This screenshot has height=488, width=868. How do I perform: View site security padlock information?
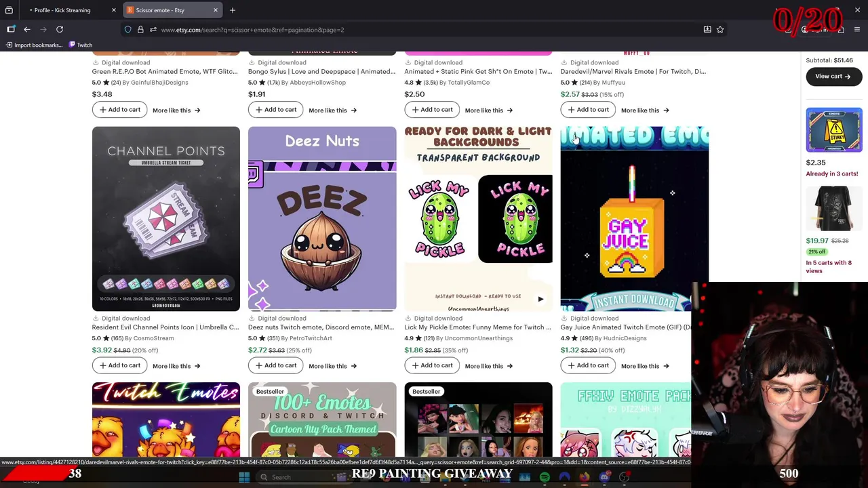[x=140, y=30]
